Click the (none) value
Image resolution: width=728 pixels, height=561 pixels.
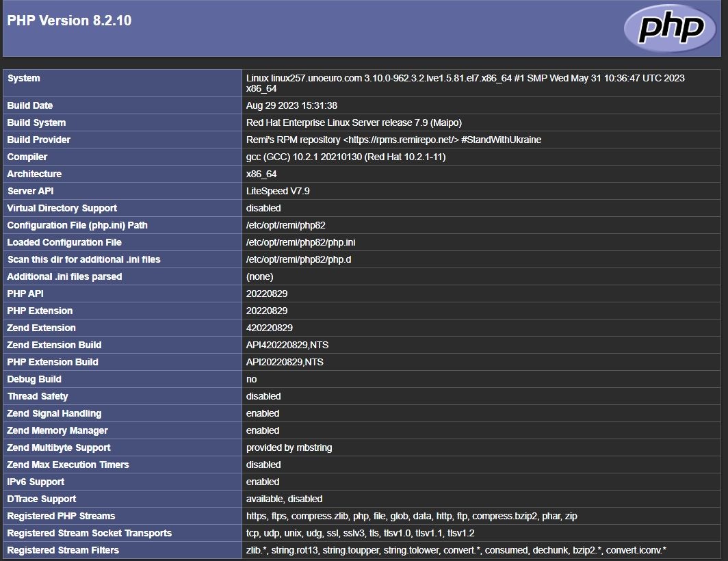click(x=259, y=276)
